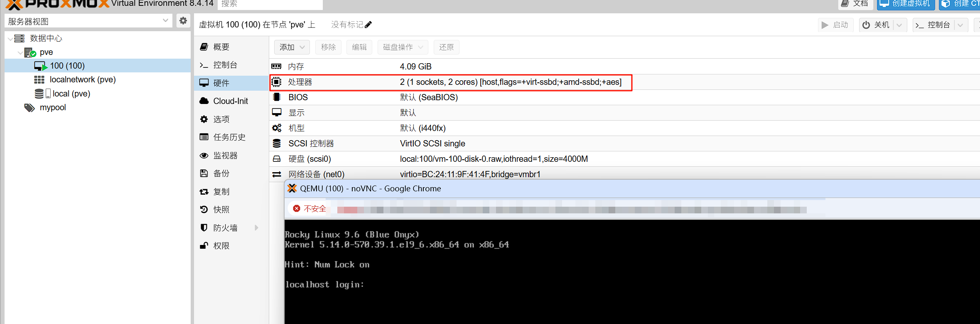Select VM 100 (100) in the tree
This screenshot has height=324, width=980.
tap(67, 66)
